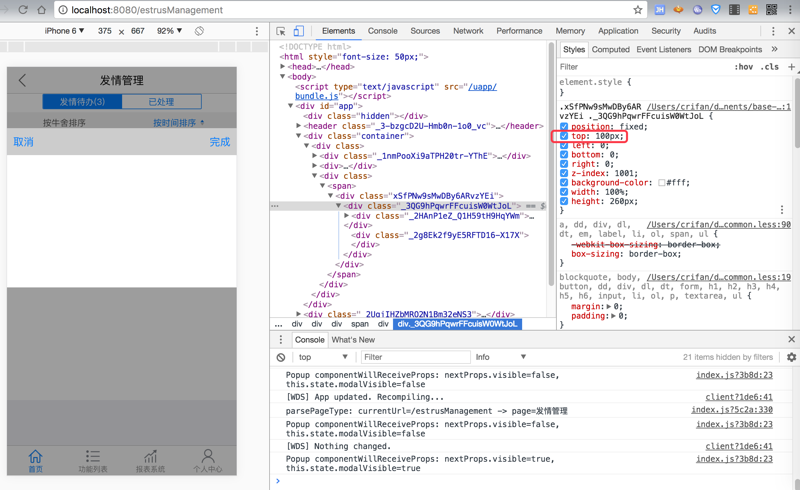Open the console settings gear
Screen dimensions: 800x490
pyautogui.click(x=791, y=357)
